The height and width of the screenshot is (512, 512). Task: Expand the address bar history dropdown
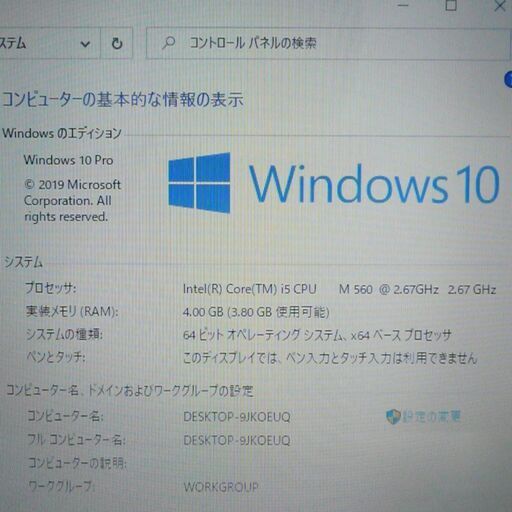point(85,44)
